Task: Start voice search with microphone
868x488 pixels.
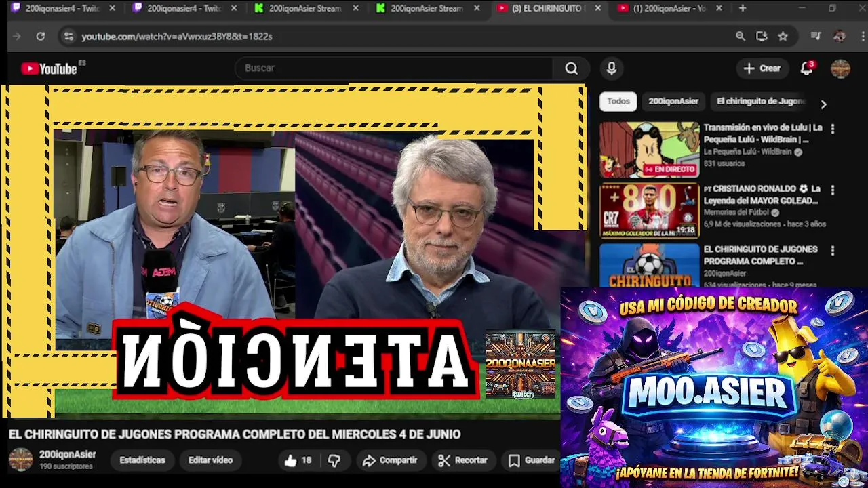Action: [612, 68]
